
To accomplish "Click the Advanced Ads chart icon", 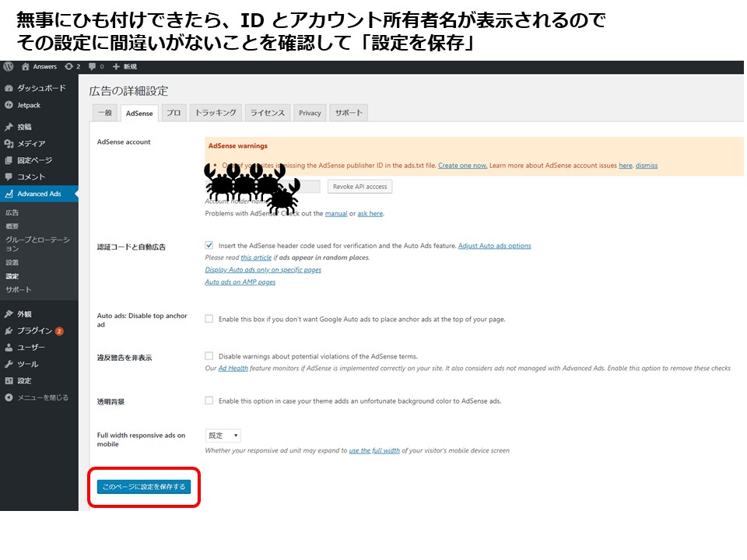I will [x=9, y=194].
